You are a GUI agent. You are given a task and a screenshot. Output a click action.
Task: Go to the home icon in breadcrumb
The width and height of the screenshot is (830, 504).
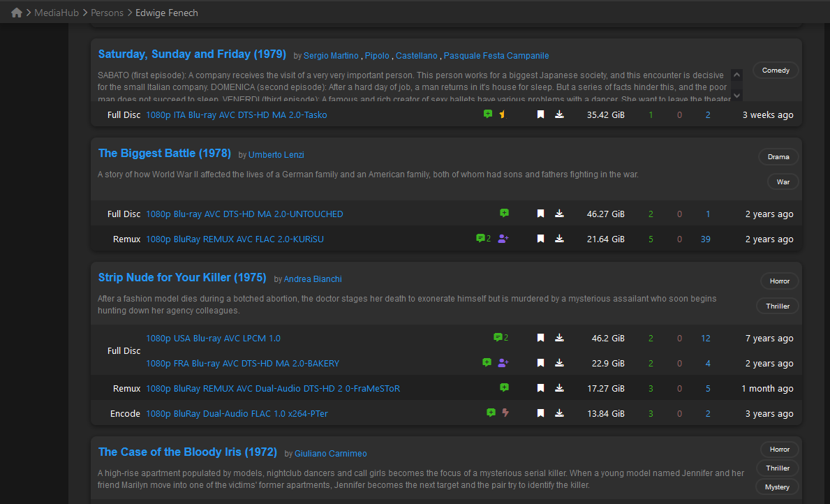[17, 13]
